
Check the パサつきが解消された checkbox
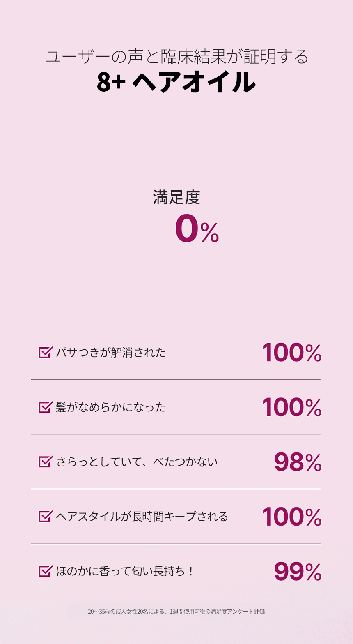click(x=45, y=353)
